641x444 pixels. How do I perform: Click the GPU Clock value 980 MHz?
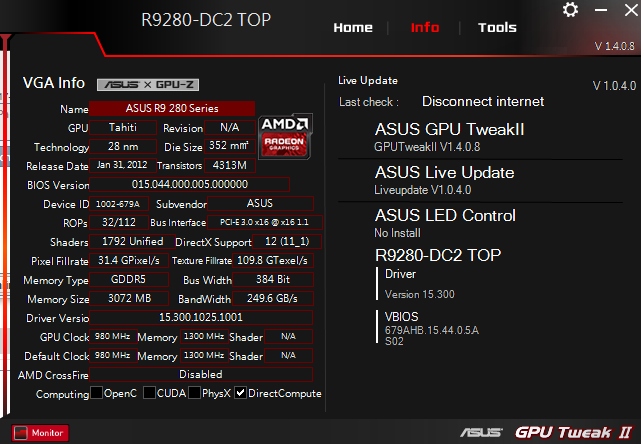(113, 336)
